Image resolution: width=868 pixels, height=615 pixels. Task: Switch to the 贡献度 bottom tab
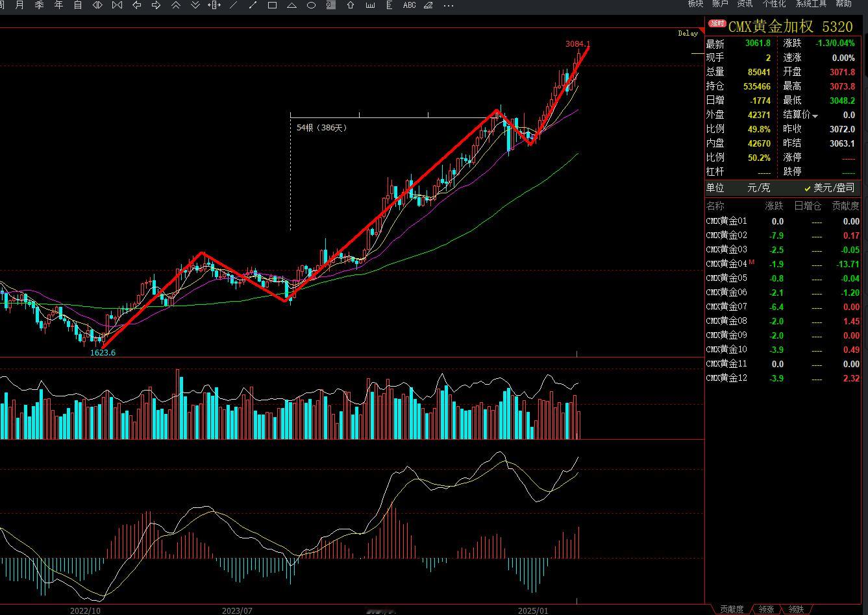point(732,609)
